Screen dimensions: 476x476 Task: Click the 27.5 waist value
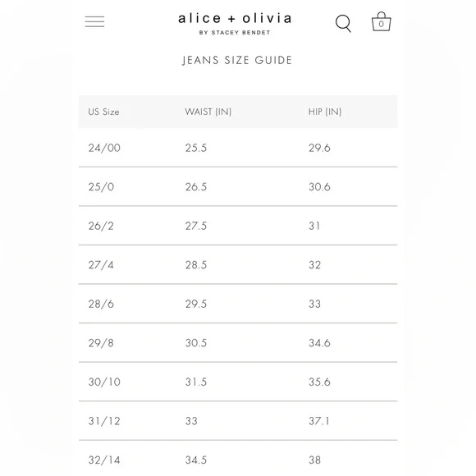pos(196,226)
